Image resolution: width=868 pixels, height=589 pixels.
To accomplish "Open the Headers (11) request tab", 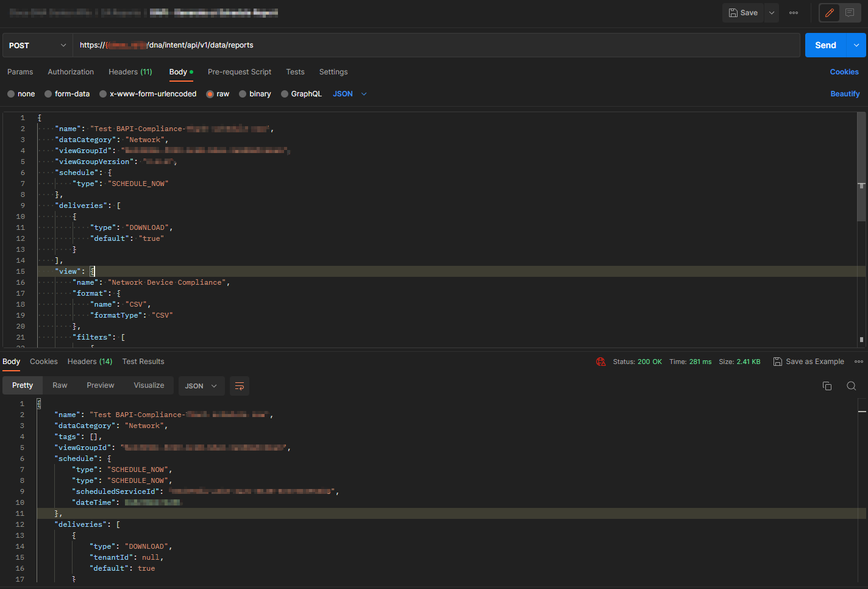I will pyautogui.click(x=130, y=72).
